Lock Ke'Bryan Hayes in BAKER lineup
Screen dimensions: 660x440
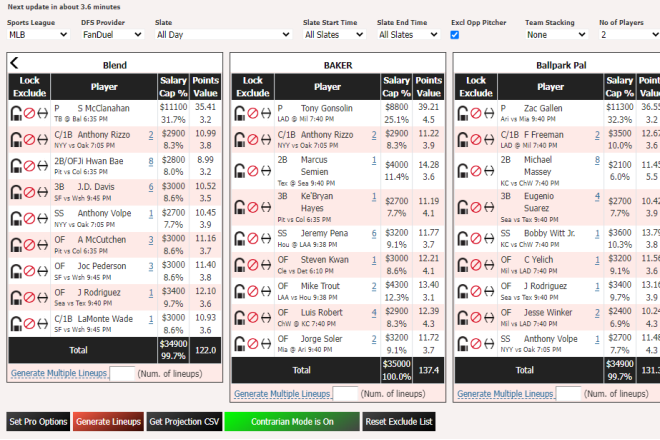240,207
